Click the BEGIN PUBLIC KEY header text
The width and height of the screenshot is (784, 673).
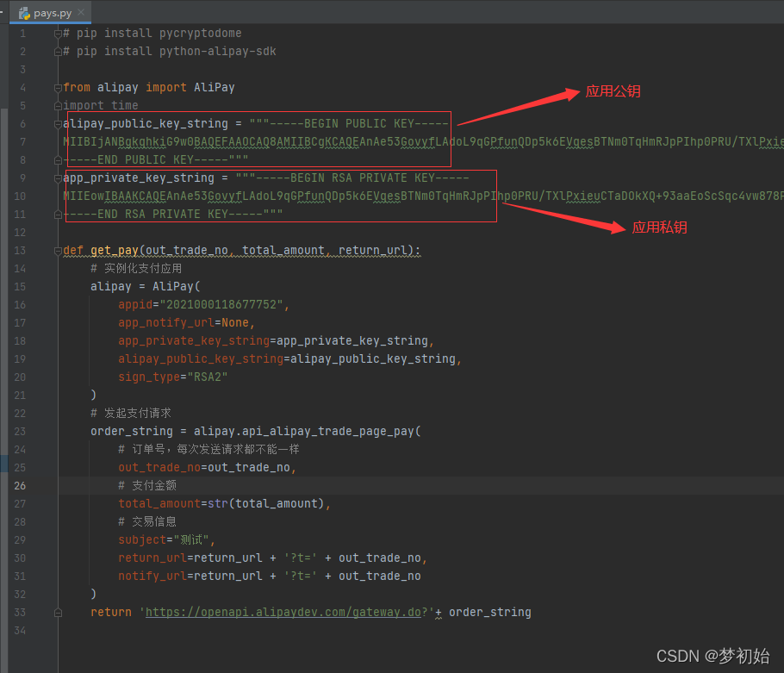click(358, 124)
